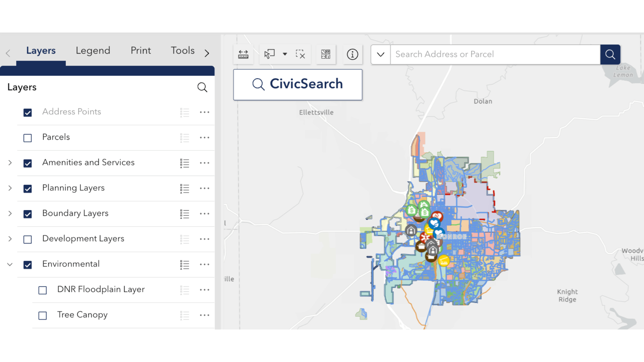The width and height of the screenshot is (644, 362).
Task: Collapse the Environmental layer group
Action: pyautogui.click(x=10, y=264)
